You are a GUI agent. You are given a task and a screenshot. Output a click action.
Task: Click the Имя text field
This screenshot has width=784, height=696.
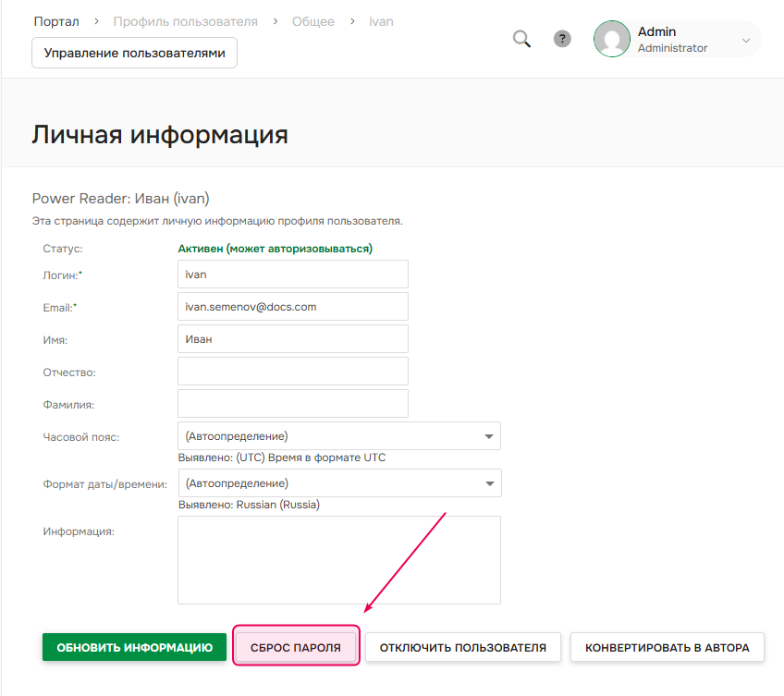click(292, 338)
